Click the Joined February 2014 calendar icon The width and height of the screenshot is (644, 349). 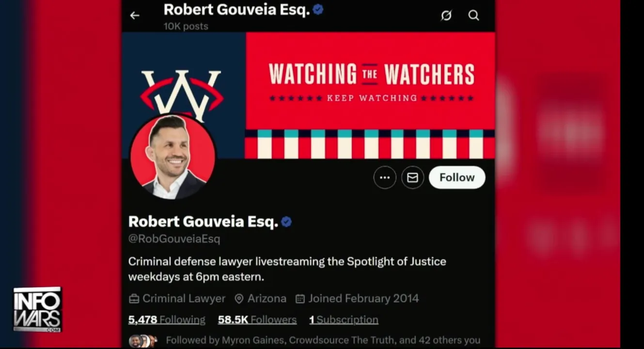(300, 299)
